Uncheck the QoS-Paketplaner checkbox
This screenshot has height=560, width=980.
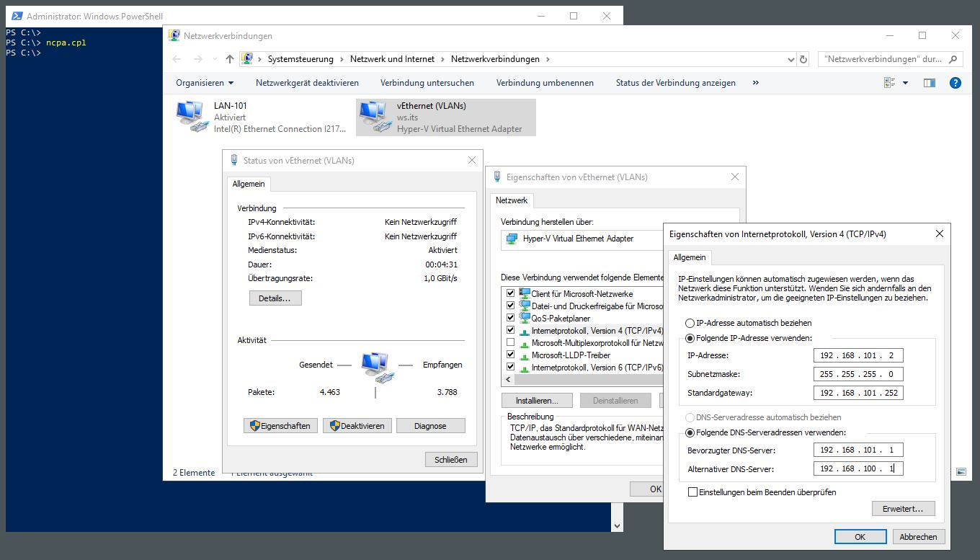click(511, 318)
